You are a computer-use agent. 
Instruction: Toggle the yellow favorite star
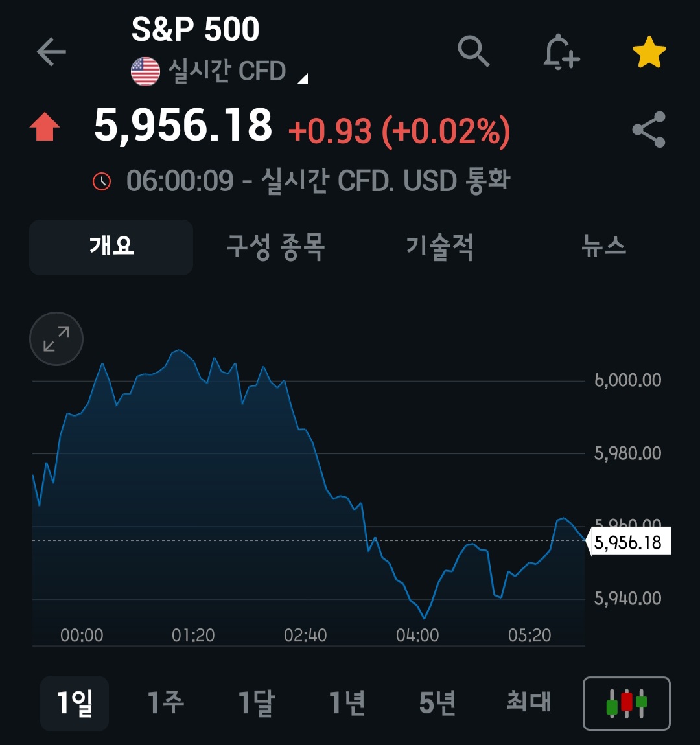coord(649,52)
